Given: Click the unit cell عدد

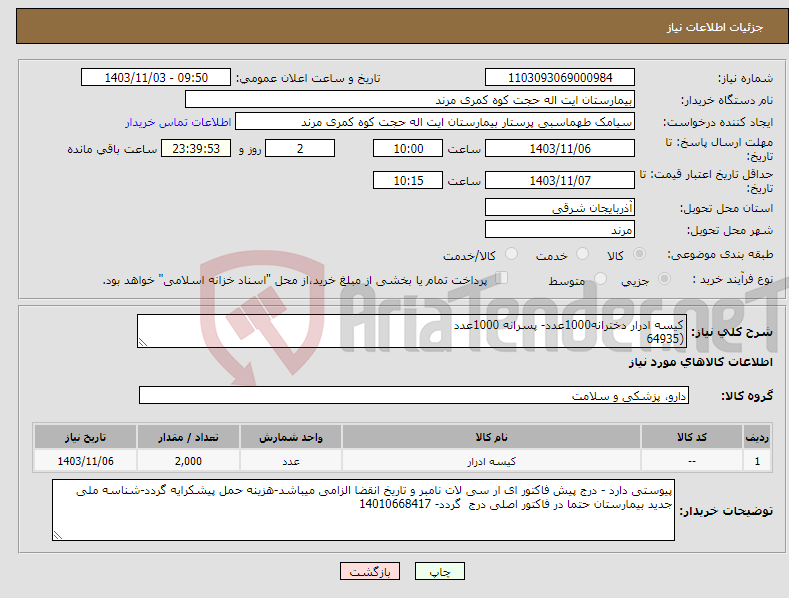Looking at the screenshot, I should tap(291, 461).
